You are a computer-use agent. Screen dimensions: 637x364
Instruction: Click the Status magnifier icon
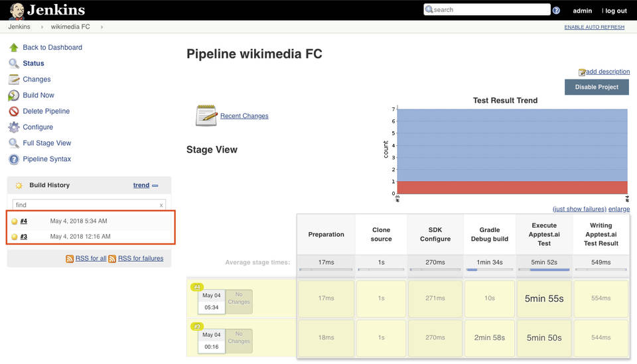pos(14,64)
